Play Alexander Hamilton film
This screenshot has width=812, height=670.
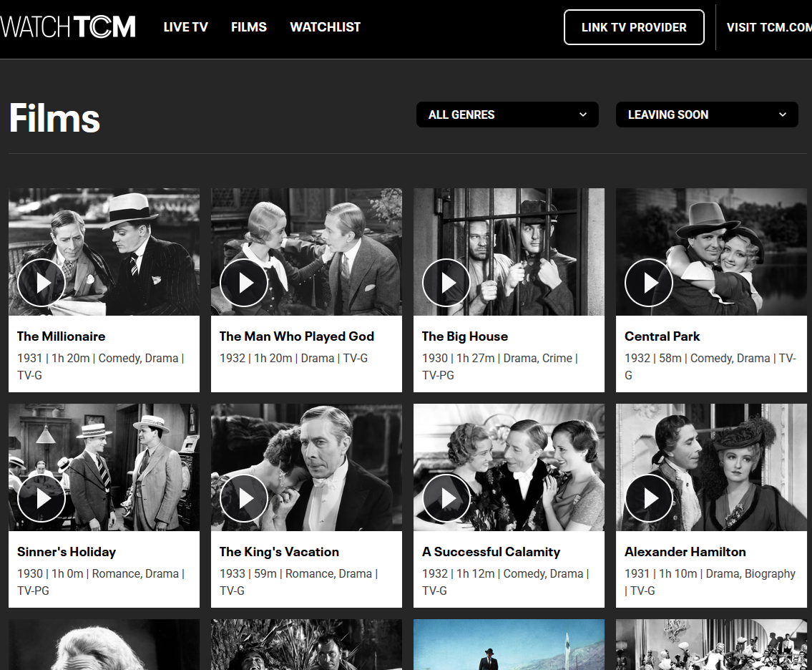tap(649, 498)
